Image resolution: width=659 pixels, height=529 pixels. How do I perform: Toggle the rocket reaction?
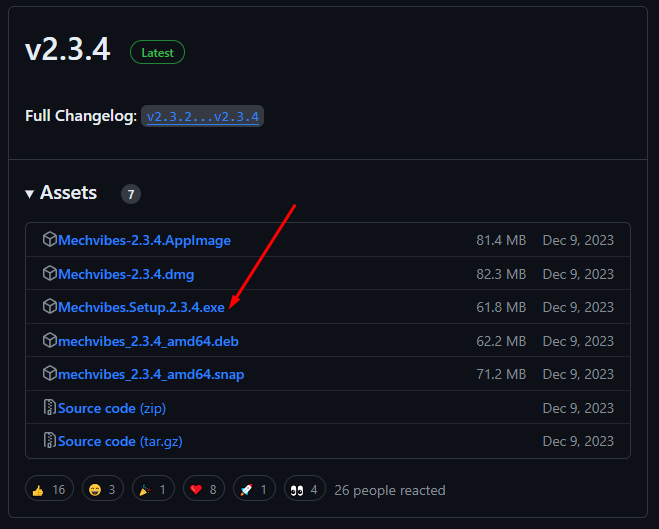click(x=254, y=489)
